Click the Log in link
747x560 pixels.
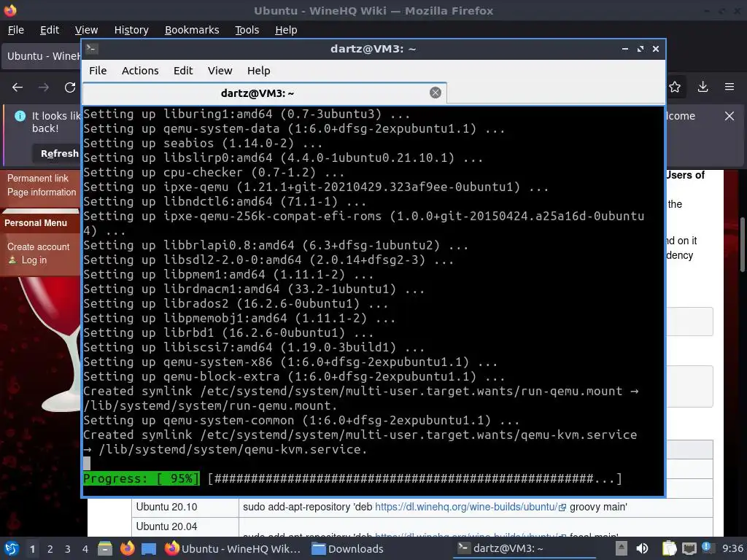(34, 260)
